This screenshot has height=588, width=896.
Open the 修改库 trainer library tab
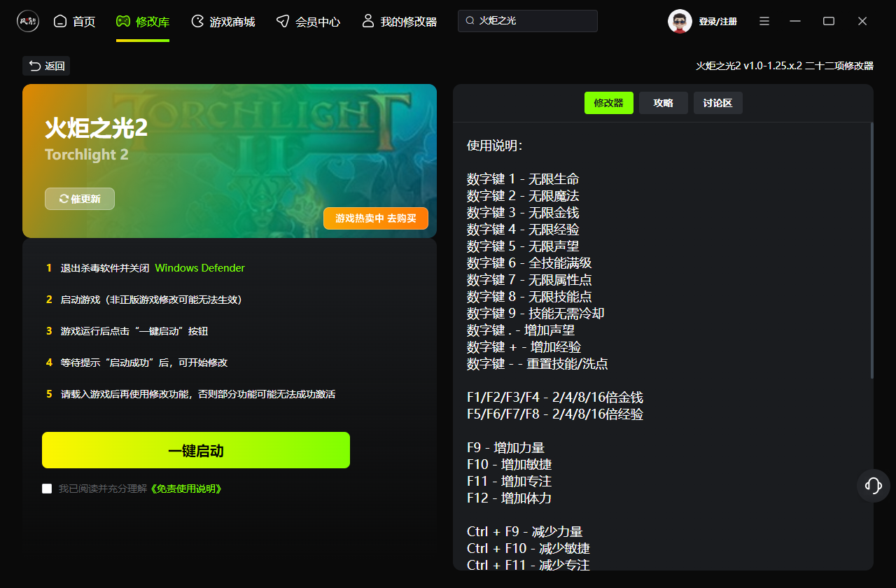pos(143,22)
